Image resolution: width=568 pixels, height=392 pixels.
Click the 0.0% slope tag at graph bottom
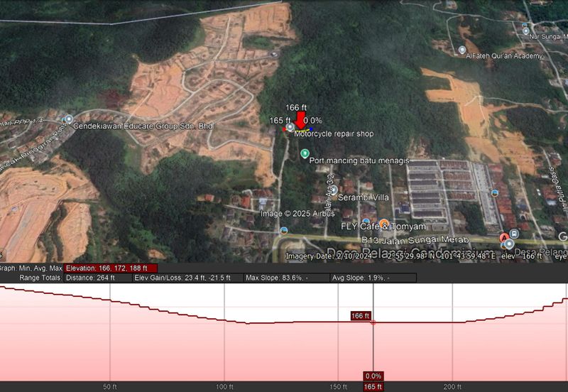373,376
